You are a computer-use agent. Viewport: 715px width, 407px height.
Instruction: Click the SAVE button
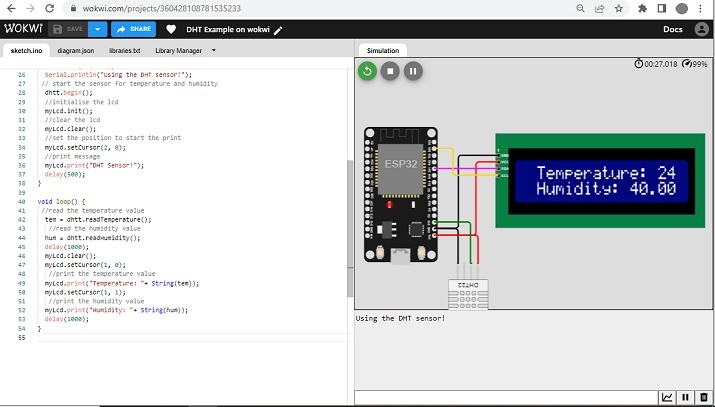click(68, 29)
